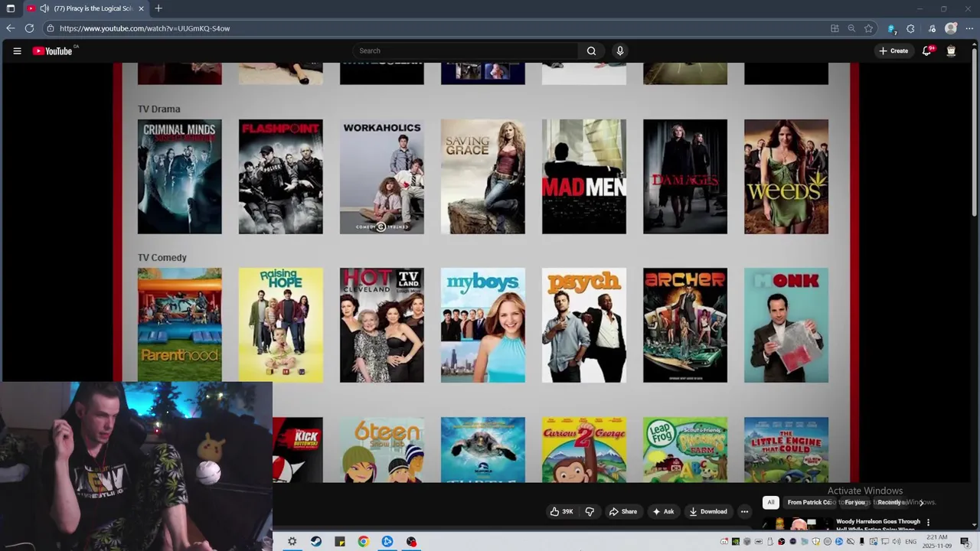Open the Woody Harrelson suggested video title
The image size is (980, 551).
pos(878,525)
